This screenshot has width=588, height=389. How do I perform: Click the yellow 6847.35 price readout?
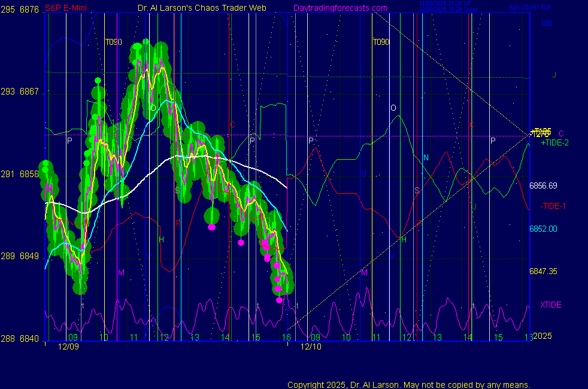click(x=543, y=271)
